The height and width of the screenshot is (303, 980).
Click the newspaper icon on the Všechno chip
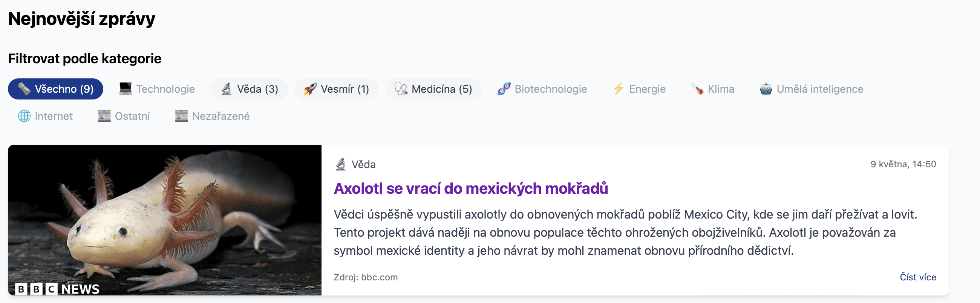[x=24, y=89]
